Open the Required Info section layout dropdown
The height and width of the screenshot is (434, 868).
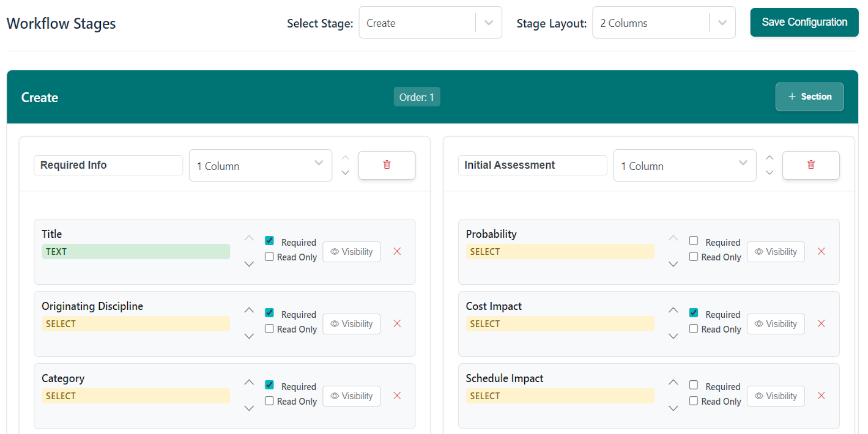[x=260, y=165]
